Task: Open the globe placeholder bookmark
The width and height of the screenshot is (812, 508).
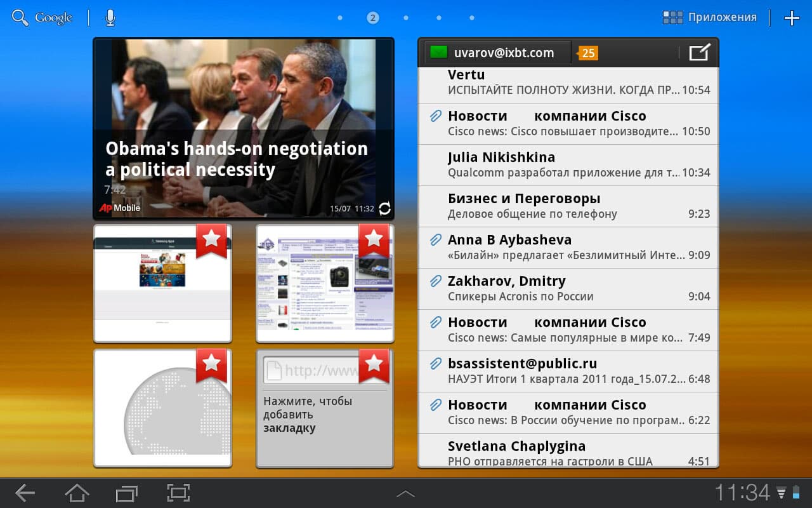Action: tap(162, 408)
